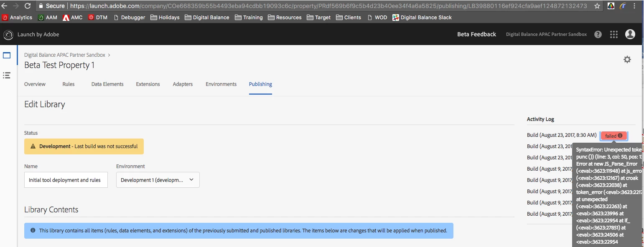This screenshot has height=247, width=644.
Task: Click the Digital Balance APAC Partner Sandbox header label
Action: coord(546,34)
